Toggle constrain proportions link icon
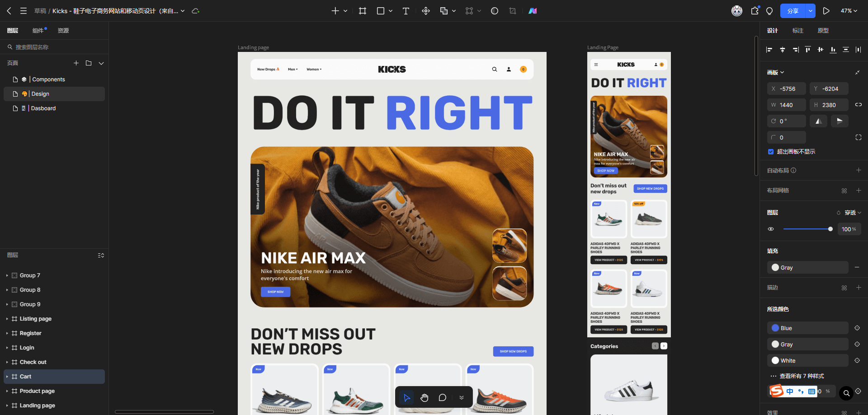The width and height of the screenshot is (868, 415). tap(859, 105)
